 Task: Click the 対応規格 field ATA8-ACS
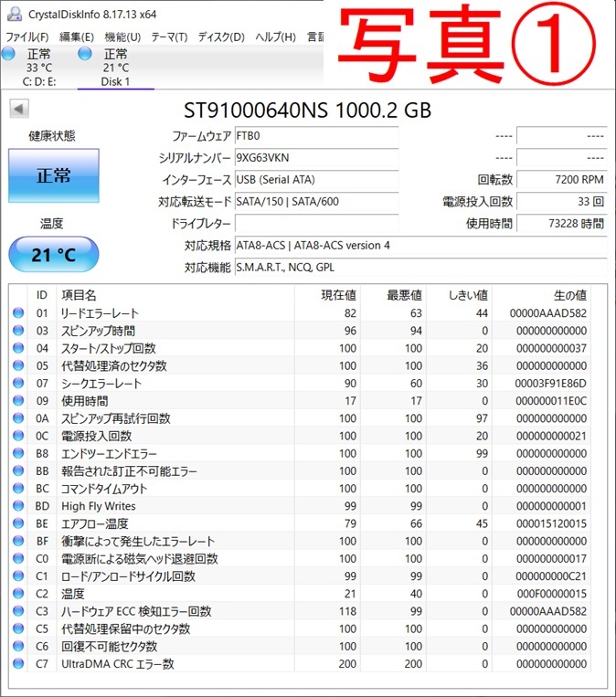pyautogui.click(x=420, y=246)
